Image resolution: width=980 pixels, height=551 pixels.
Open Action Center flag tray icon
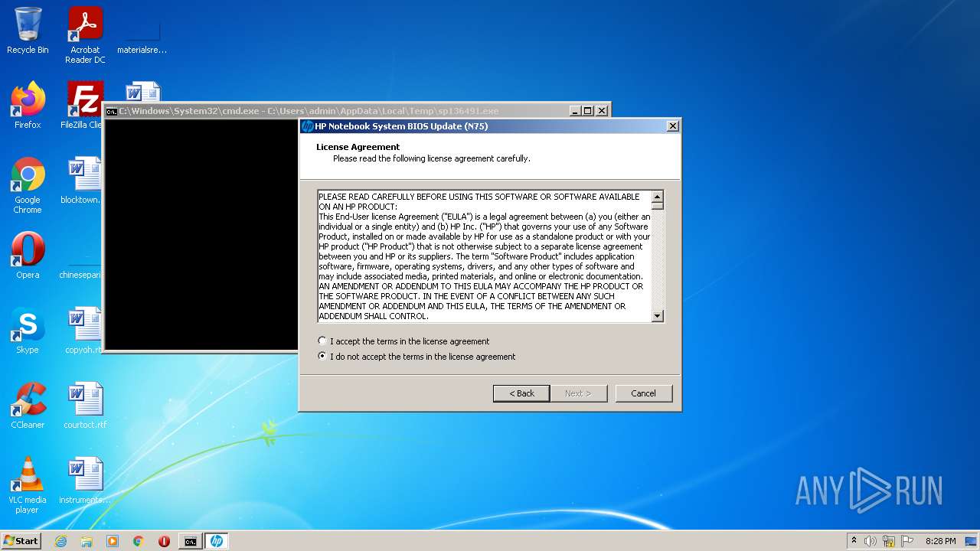907,541
